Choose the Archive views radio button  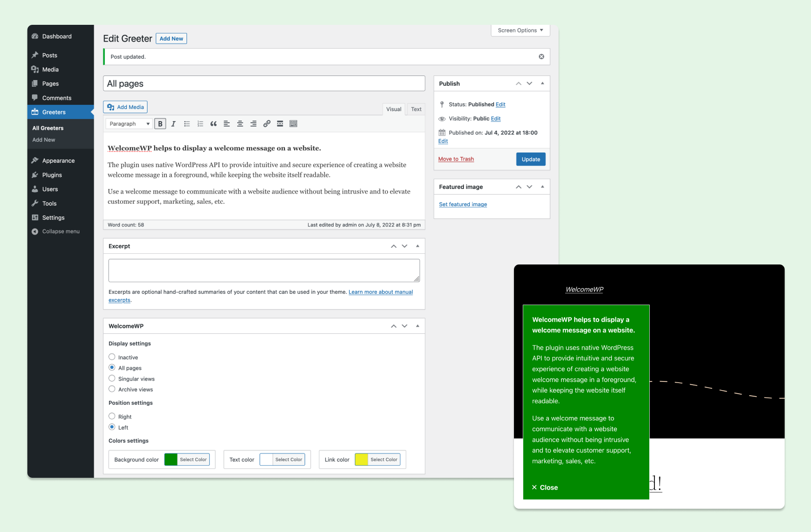112,389
